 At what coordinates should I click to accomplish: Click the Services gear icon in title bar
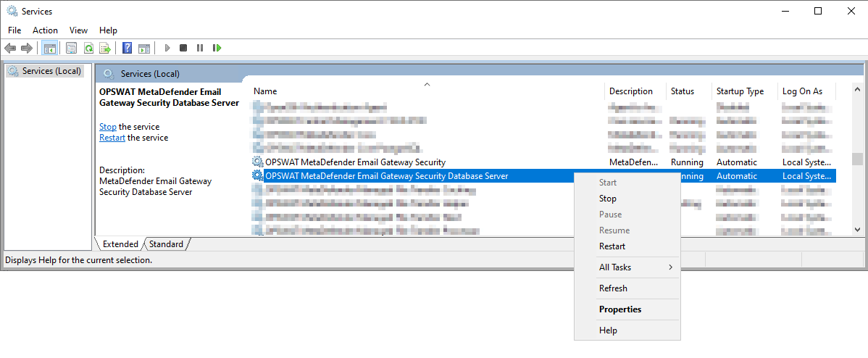tap(12, 11)
